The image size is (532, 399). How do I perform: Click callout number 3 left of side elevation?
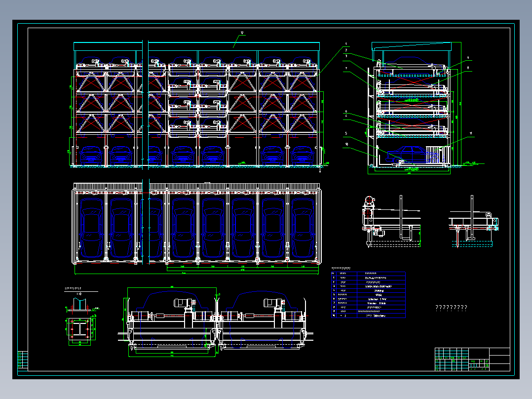[x=346, y=56]
